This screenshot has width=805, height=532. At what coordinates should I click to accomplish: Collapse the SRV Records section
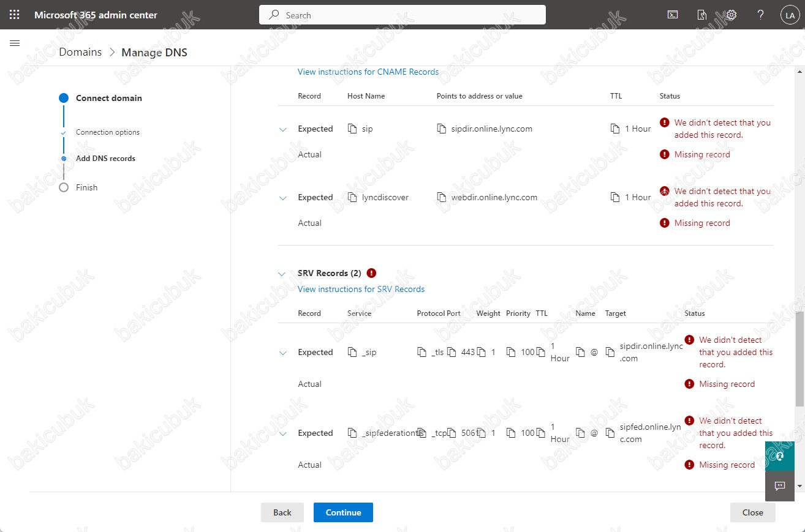[x=282, y=274]
